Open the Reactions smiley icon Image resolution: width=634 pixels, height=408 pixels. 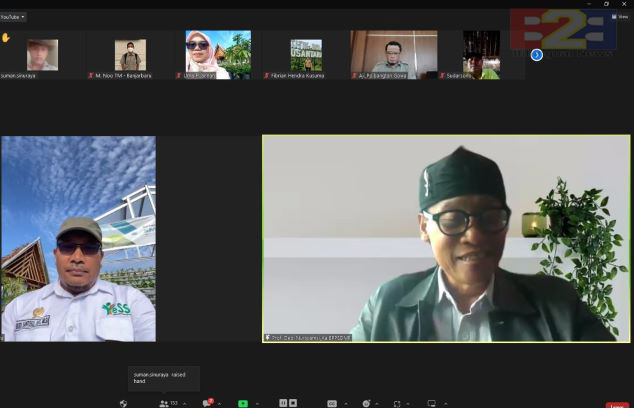[366, 404]
